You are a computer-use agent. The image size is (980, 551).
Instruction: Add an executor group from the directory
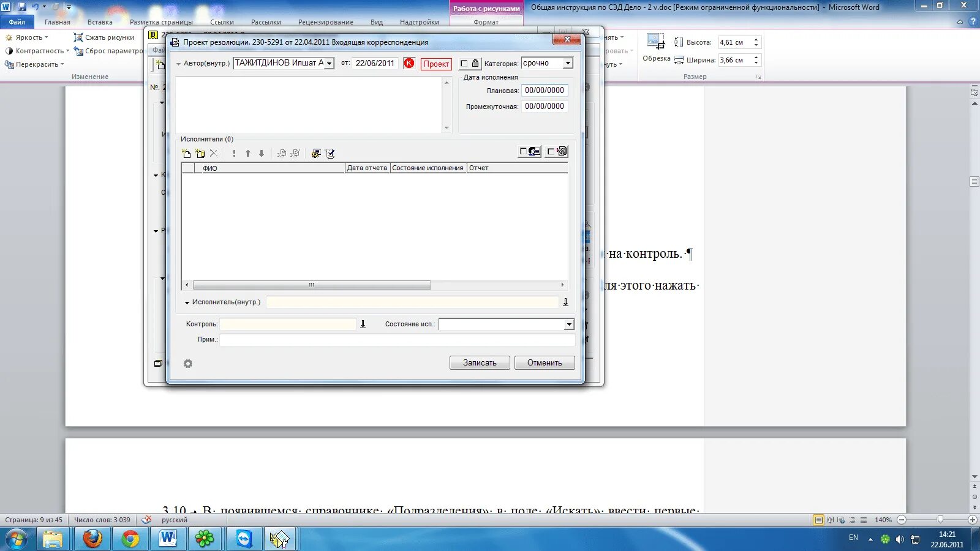tap(200, 154)
